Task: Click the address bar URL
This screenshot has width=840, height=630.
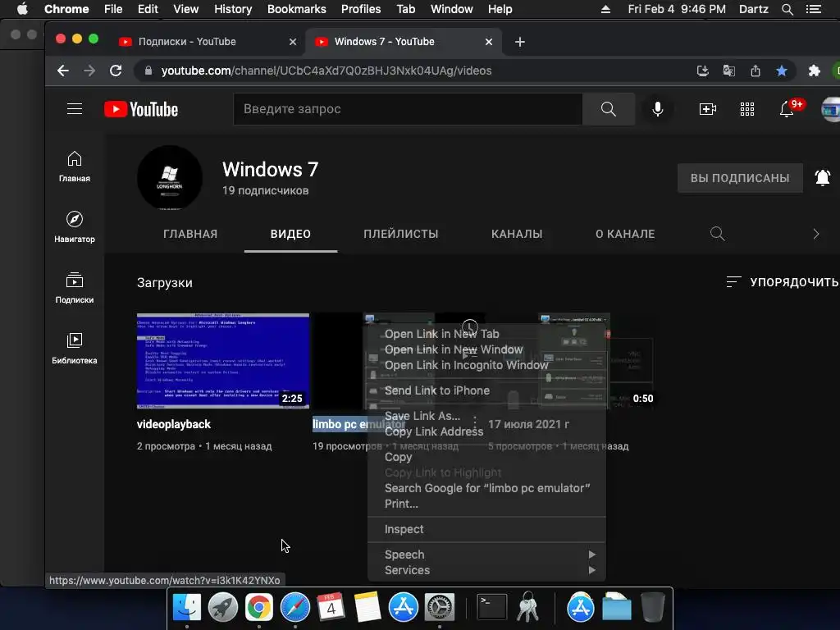Action: click(x=326, y=71)
